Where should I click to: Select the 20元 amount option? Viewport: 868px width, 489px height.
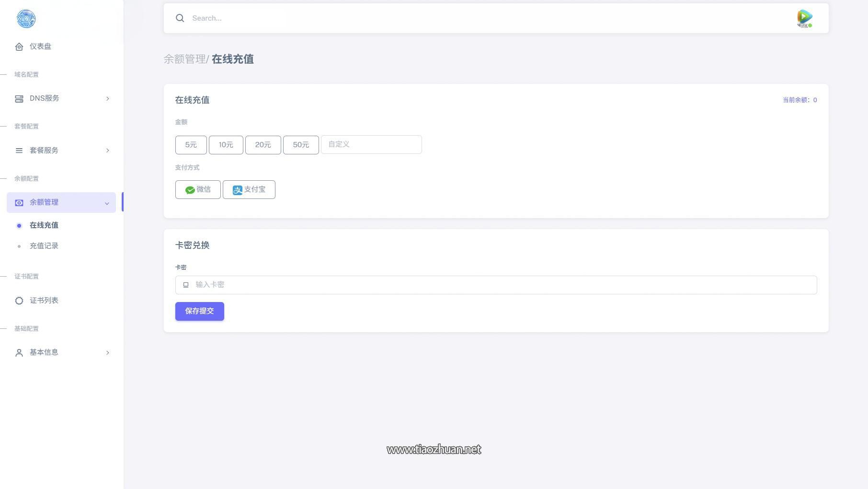click(263, 145)
